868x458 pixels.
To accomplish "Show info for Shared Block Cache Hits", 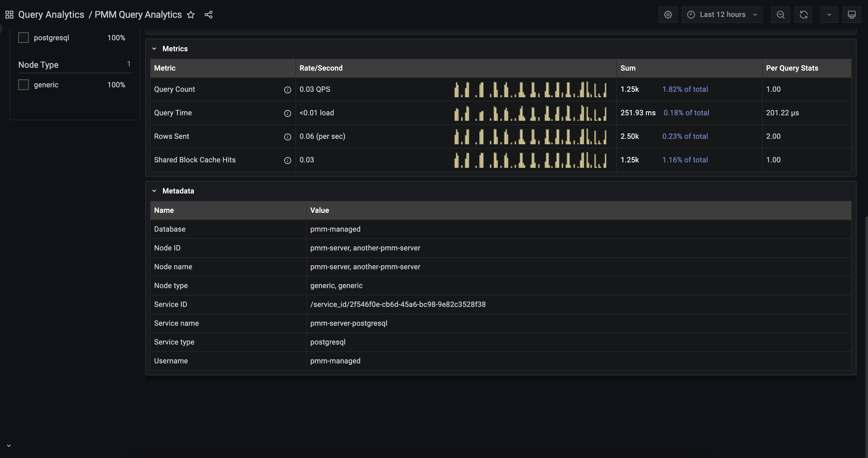I will point(287,161).
